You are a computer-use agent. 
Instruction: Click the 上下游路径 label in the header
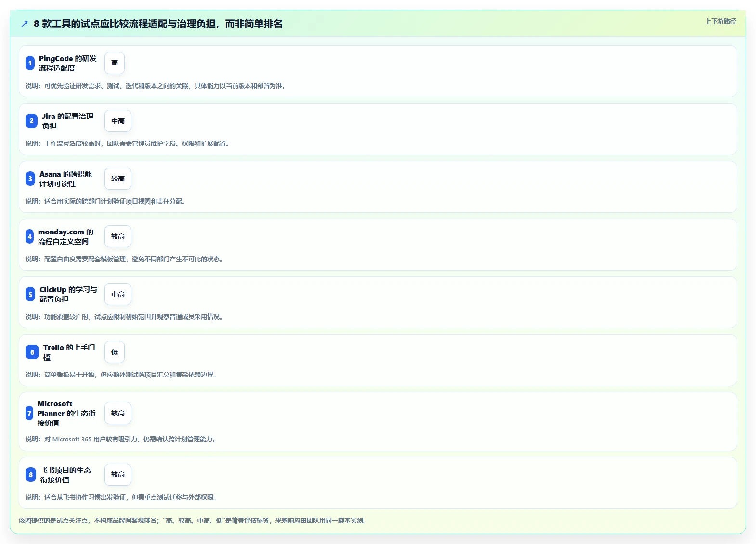pos(720,21)
